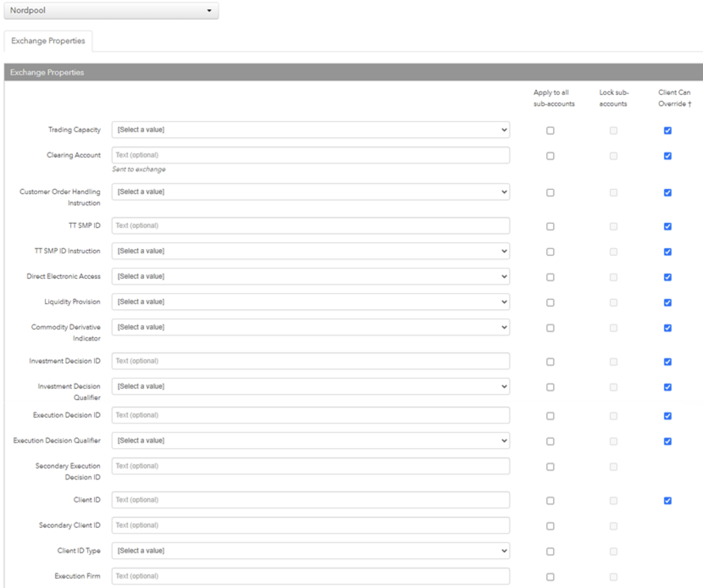Viewport: 703px width, 588px height.
Task: Click the gray Exchange Properties section header
Action: click(354, 72)
